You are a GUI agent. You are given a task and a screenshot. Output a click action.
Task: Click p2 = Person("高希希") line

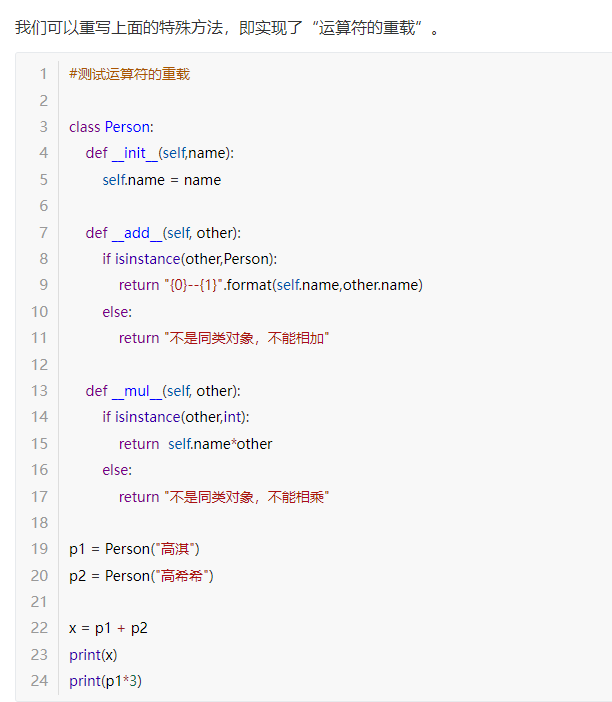141,576
